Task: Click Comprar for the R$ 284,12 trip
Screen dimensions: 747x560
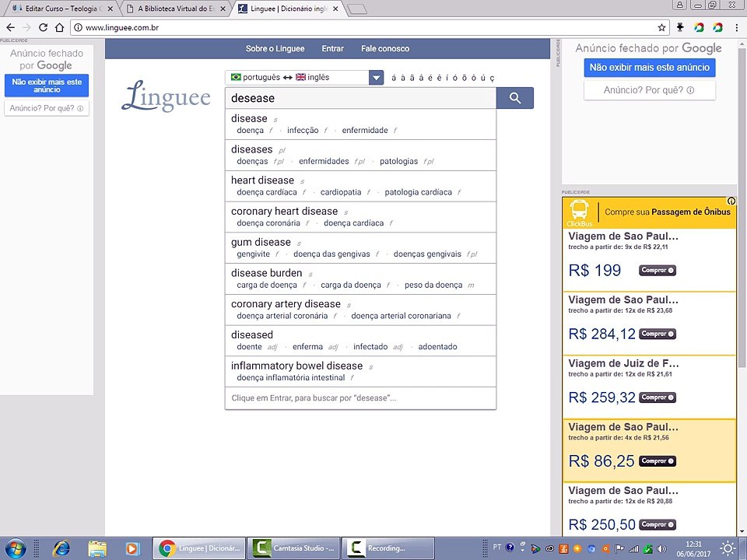Action: click(x=658, y=334)
